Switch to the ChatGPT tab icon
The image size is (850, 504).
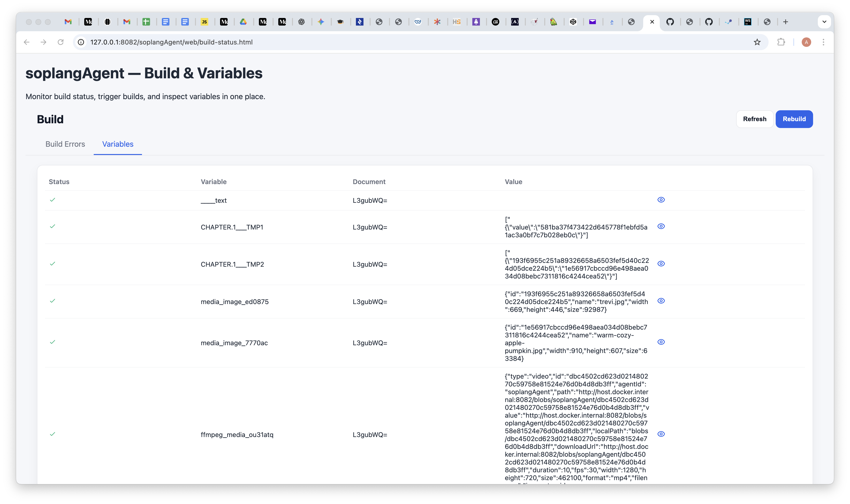(301, 22)
